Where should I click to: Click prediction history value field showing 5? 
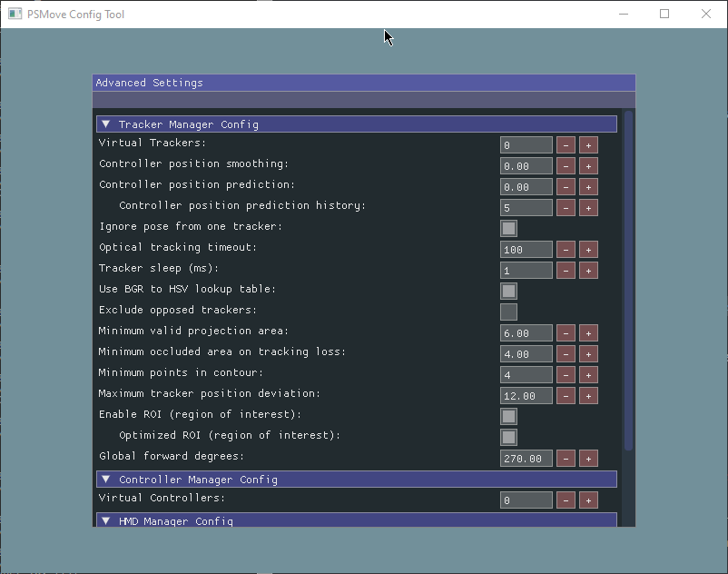click(526, 208)
